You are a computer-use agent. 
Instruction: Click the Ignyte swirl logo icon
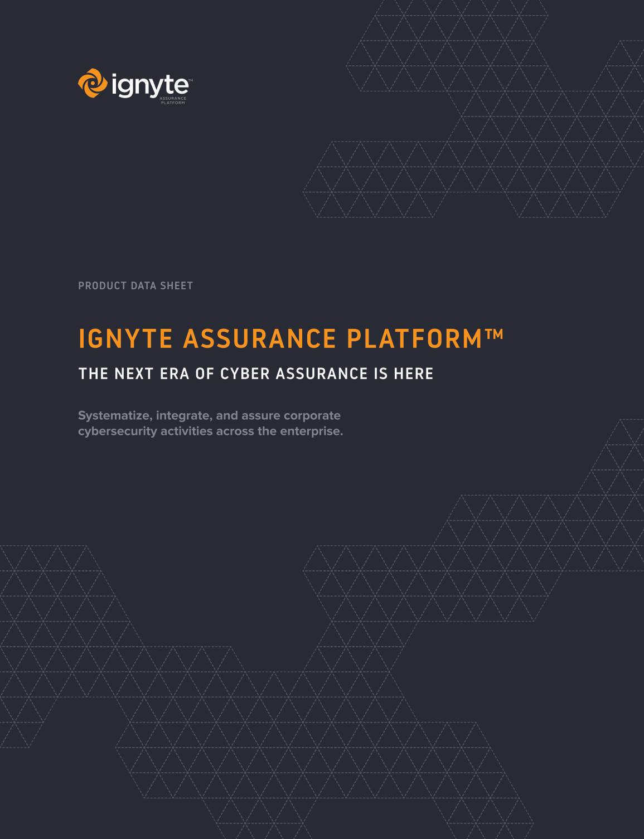(93, 83)
